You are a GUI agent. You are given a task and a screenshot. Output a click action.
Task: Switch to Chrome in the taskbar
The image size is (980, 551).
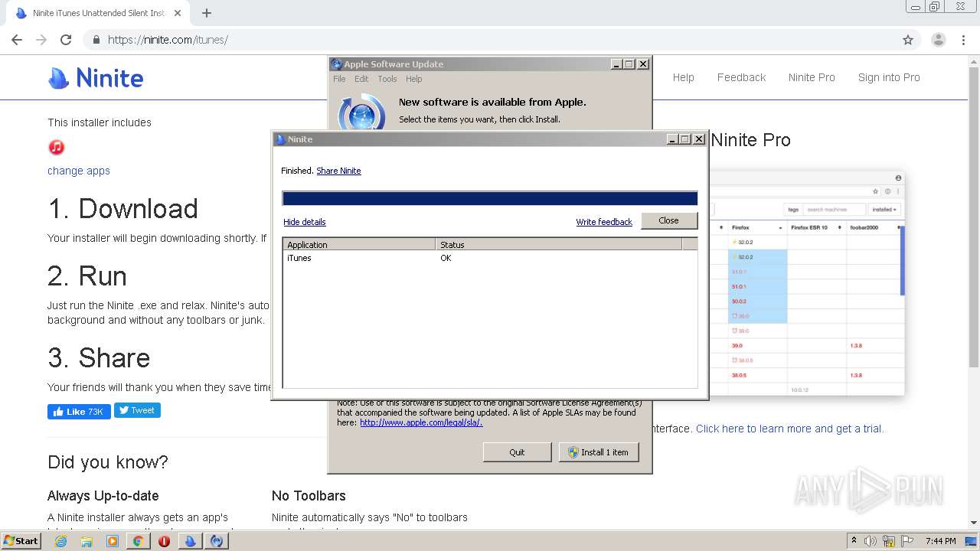pos(139,541)
